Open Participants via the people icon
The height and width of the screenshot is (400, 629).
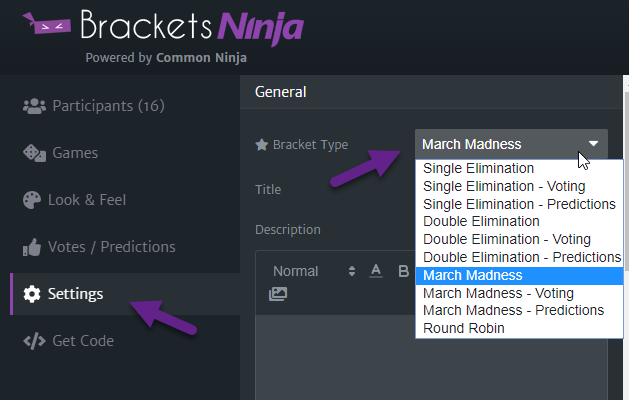click(34, 106)
